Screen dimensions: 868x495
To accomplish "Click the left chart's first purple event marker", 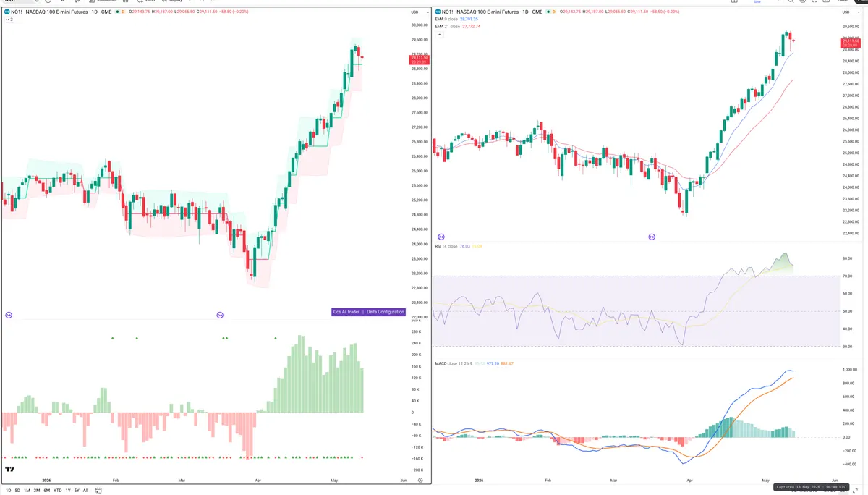I will [9, 315].
